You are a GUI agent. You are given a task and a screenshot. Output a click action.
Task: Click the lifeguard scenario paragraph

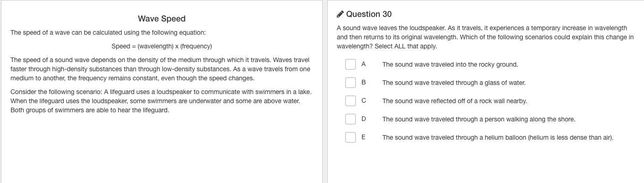(x=161, y=101)
